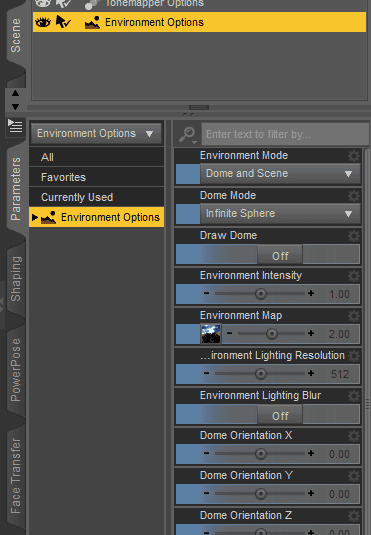Click the horizontal pane splitter handle

coord(199,107)
